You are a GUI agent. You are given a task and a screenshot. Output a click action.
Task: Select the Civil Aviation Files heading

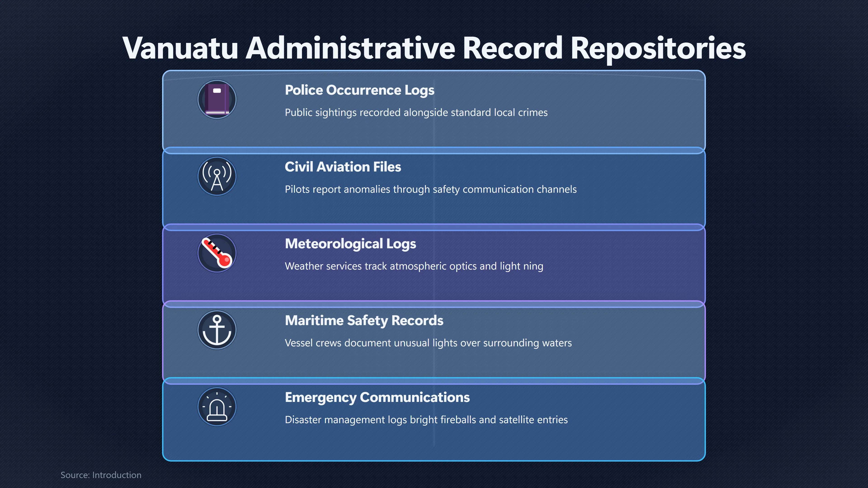click(343, 167)
